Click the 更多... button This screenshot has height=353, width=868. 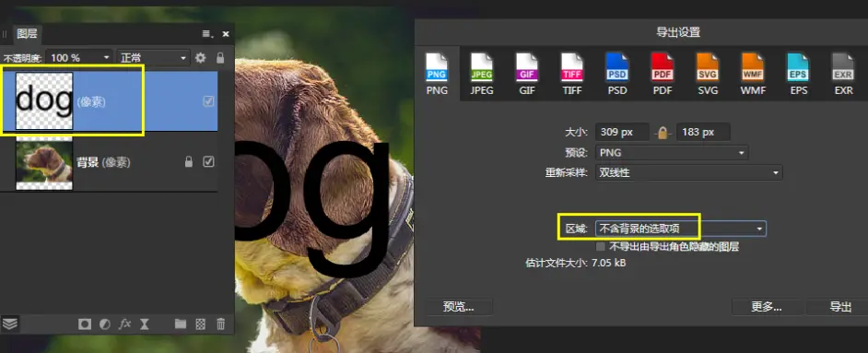[x=766, y=307]
